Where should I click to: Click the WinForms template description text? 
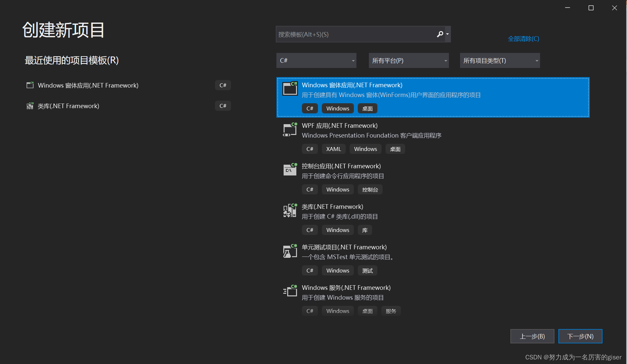391,95
